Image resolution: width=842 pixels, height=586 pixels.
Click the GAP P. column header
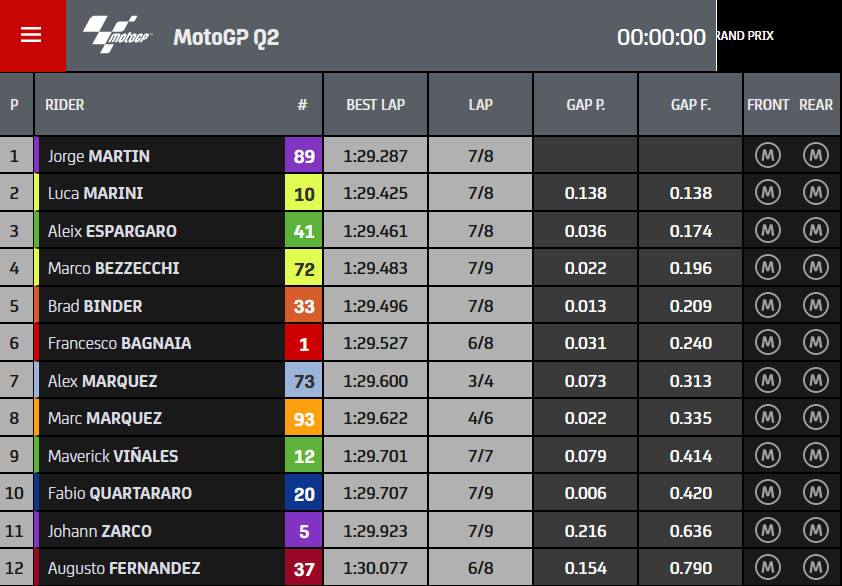585,104
